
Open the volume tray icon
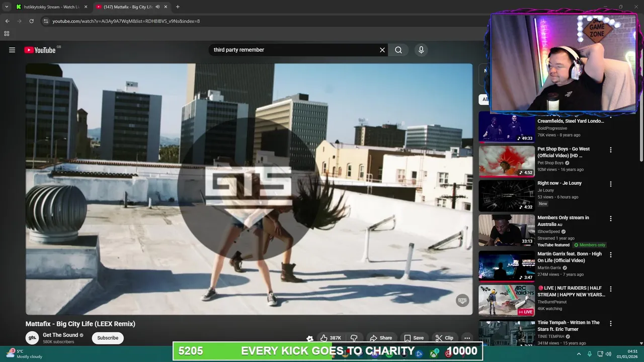pyautogui.click(x=608, y=354)
